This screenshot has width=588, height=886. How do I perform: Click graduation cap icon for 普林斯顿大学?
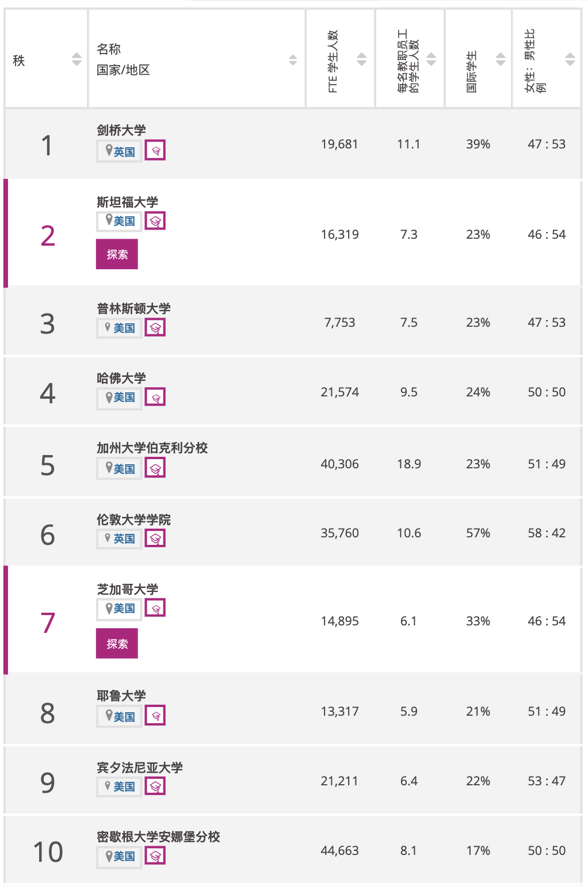[155, 328]
